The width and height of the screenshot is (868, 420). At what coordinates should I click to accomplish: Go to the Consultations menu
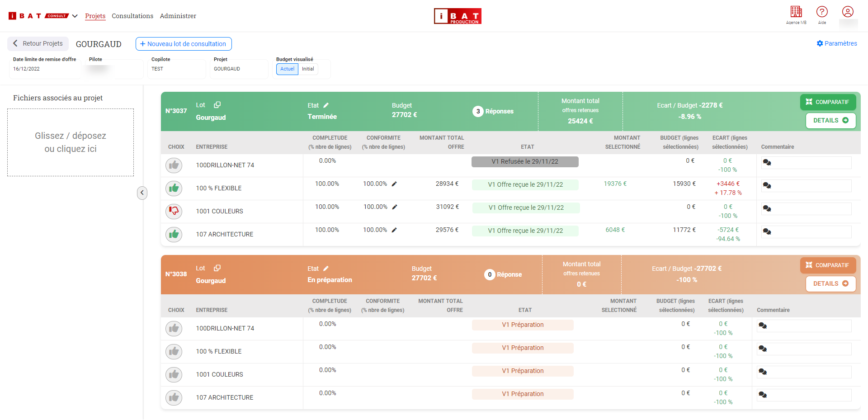(132, 16)
